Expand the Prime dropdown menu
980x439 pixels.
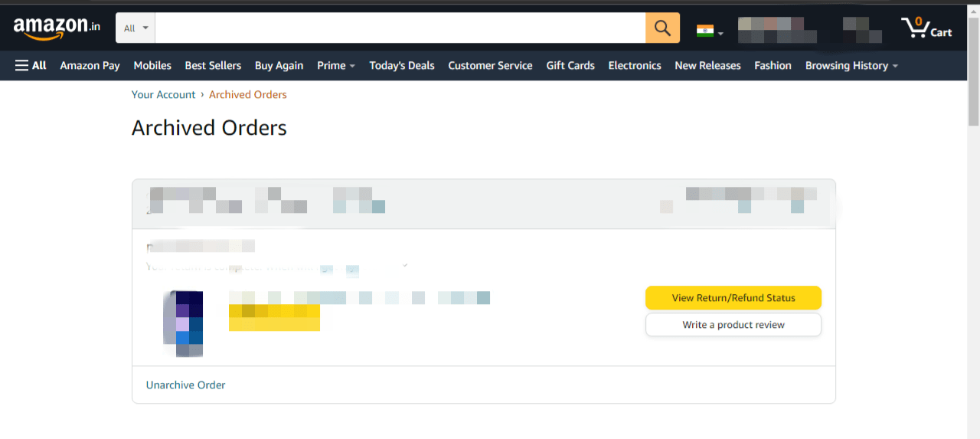pyautogui.click(x=336, y=66)
